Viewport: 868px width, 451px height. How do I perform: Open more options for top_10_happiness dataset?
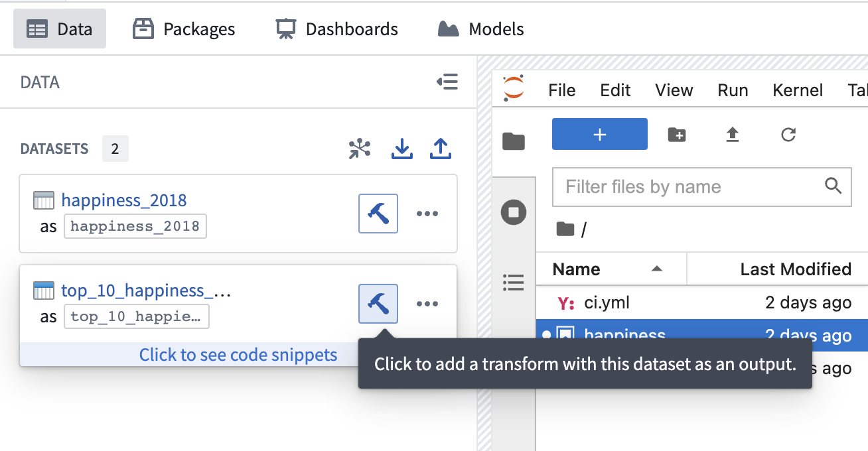(427, 304)
